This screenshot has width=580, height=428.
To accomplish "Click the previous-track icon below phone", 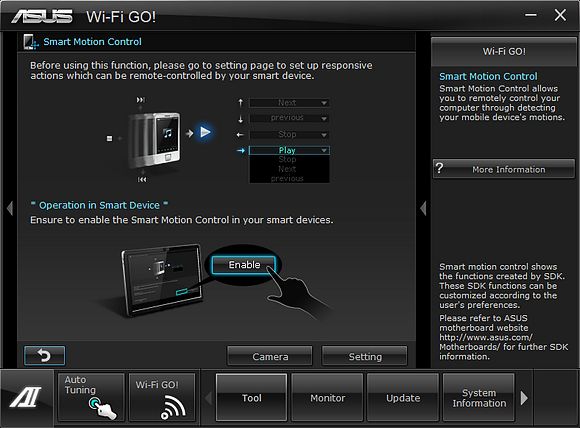I will 142,179.
